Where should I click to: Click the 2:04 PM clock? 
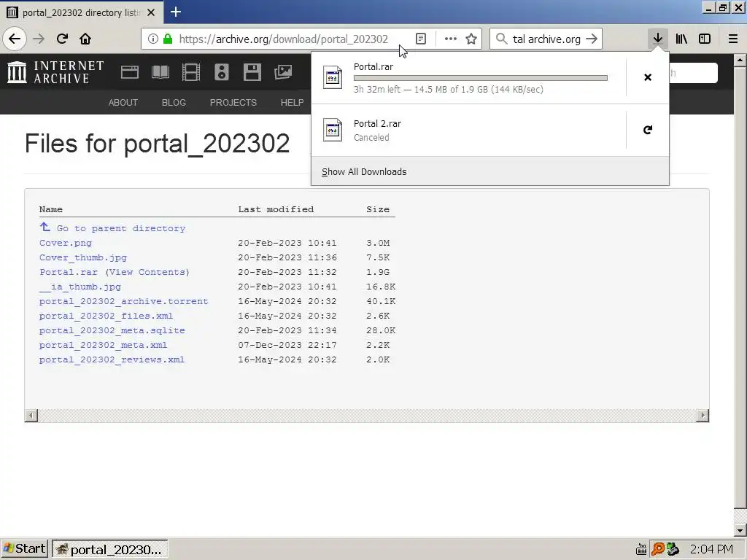click(x=711, y=549)
